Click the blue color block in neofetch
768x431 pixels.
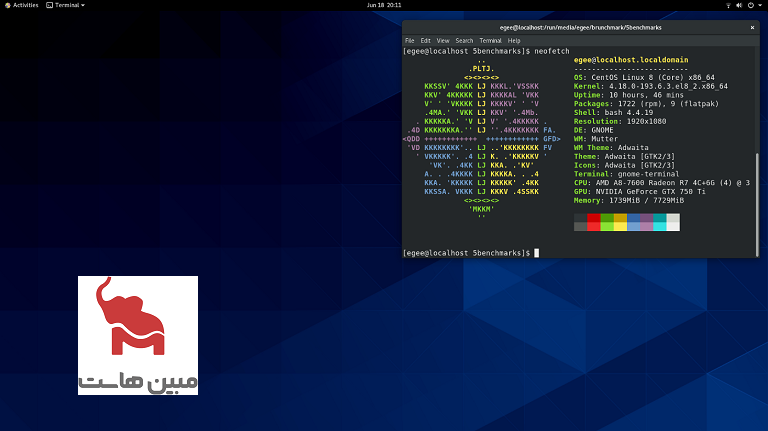(633, 222)
